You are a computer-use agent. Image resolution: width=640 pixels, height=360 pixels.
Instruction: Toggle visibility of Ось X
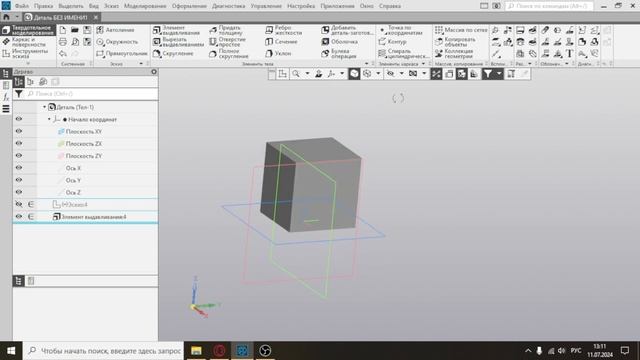point(19,168)
